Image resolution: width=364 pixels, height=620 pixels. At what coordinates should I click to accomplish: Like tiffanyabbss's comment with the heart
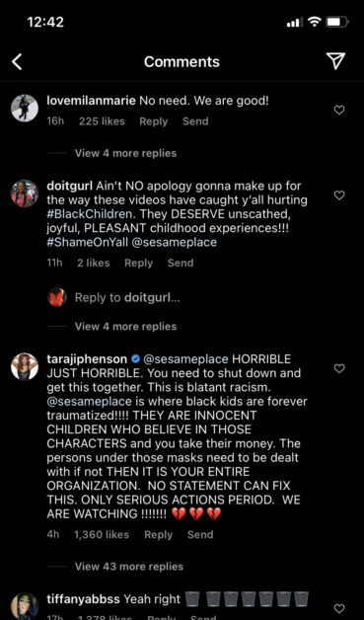click(339, 608)
